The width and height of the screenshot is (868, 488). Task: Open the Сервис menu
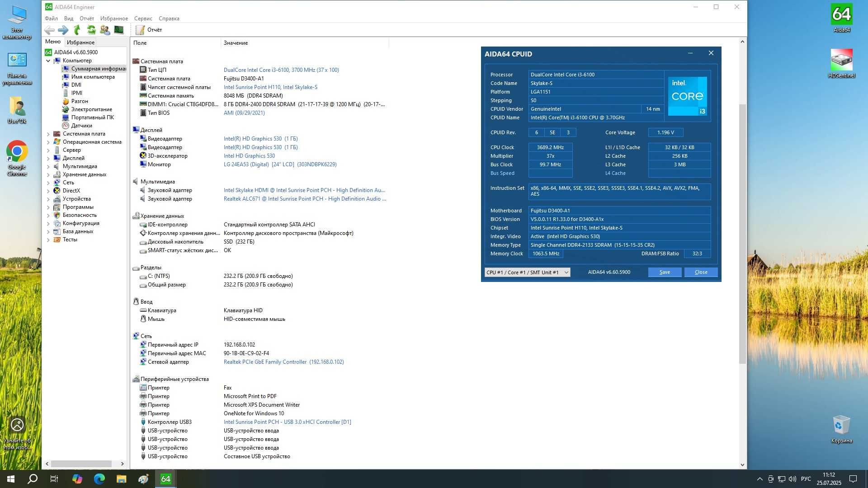tap(143, 19)
